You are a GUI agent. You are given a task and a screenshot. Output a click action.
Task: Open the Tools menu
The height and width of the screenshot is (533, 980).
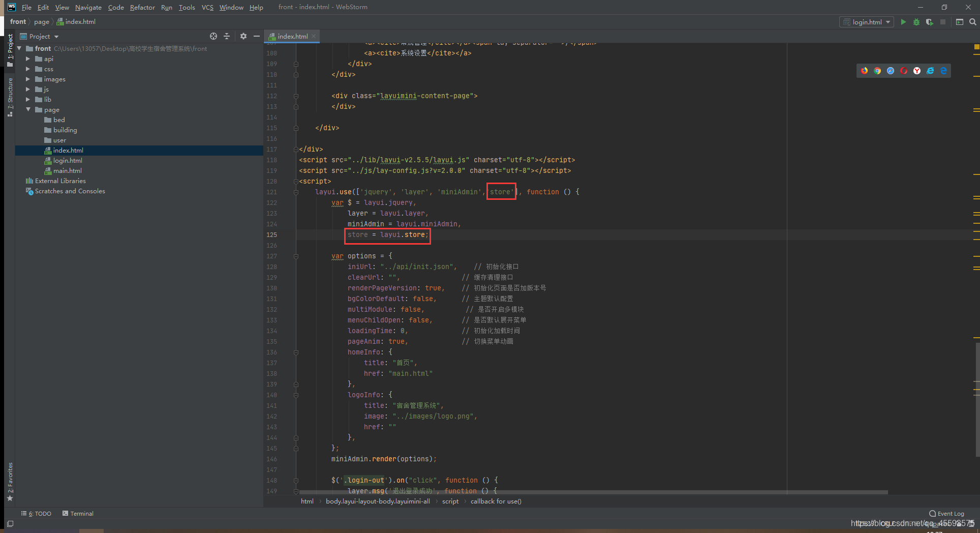187,7
